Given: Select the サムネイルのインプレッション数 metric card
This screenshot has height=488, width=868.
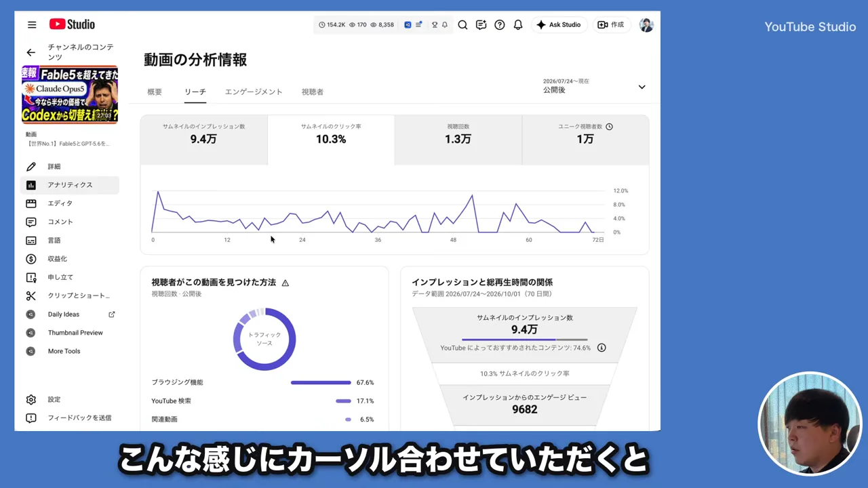Looking at the screenshot, I should 204,140.
